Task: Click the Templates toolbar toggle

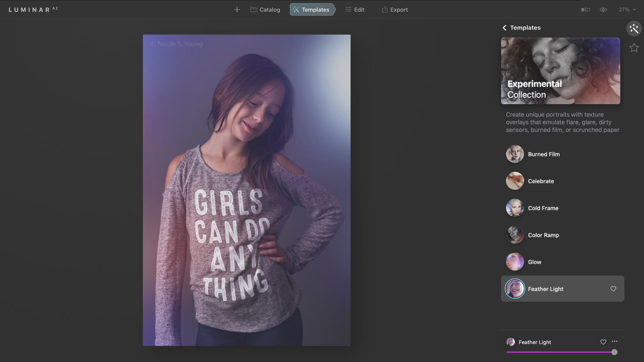Action: tap(312, 9)
